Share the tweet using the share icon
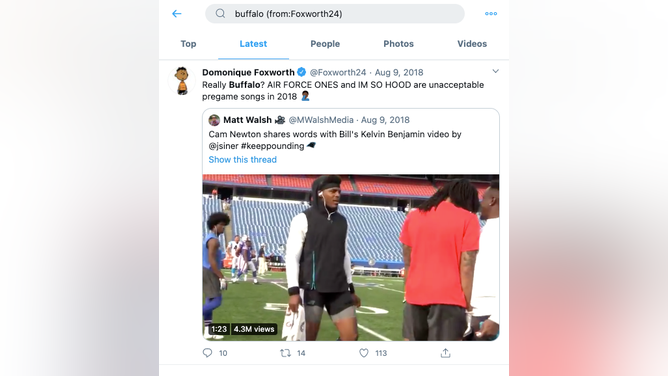 click(445, 353)
